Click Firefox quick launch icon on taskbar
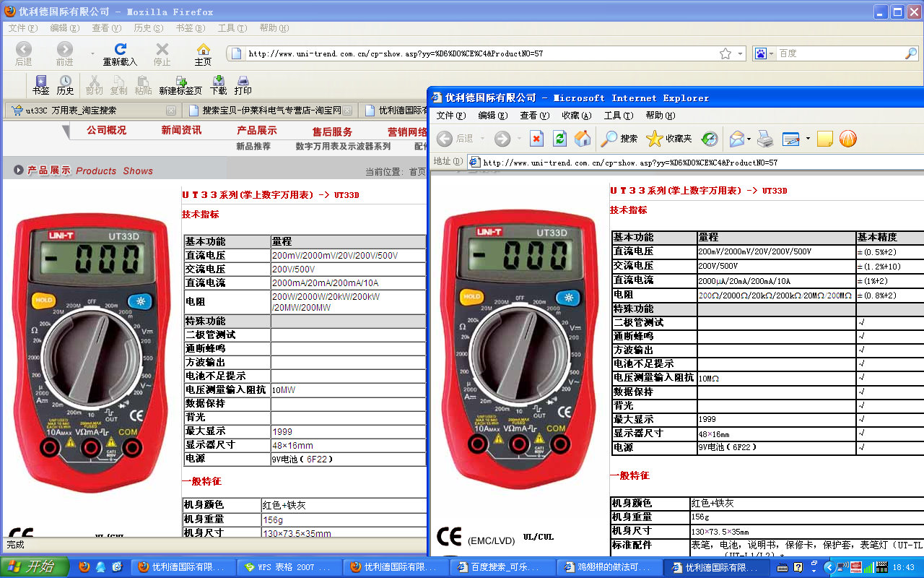This screenshot has width=924, height=578. (x=84, y=567)
